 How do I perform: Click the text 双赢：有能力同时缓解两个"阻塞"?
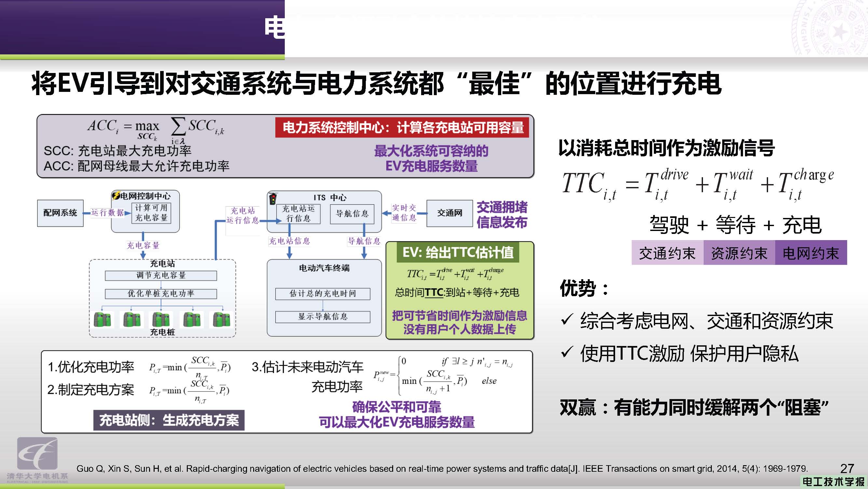click(694, 408)
